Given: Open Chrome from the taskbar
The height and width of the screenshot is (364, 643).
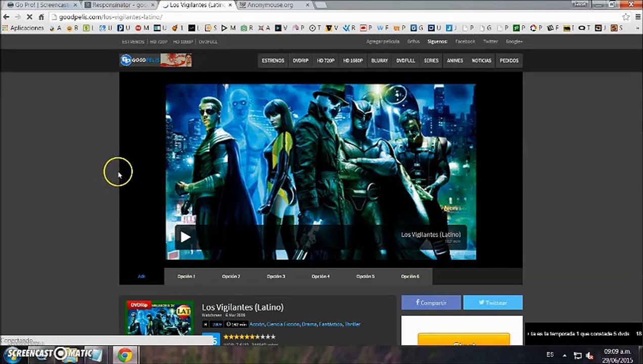Looking at the screenshot, I should (x=124, y=355).
